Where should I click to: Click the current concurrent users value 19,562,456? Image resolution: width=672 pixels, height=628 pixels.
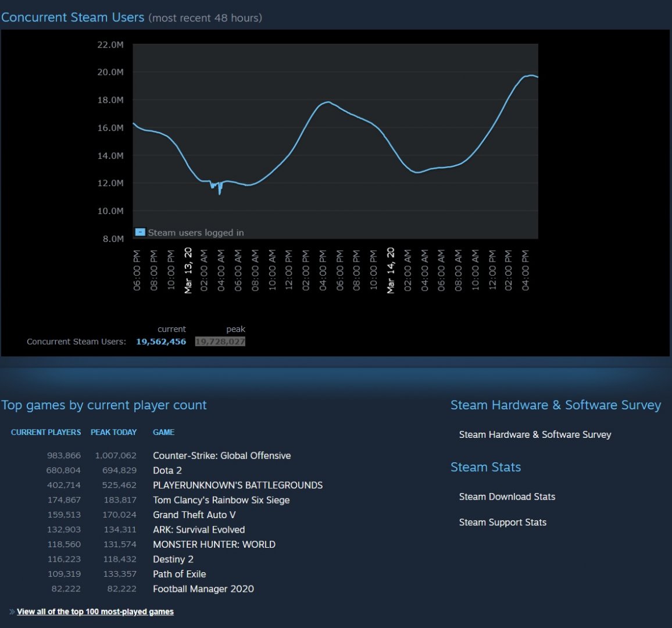161,341
